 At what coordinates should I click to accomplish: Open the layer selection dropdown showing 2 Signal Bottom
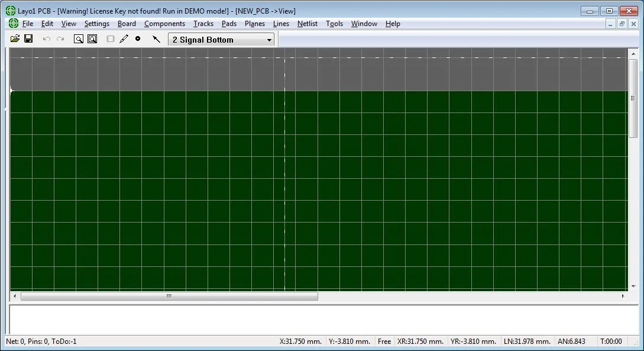tap(269, 39)
